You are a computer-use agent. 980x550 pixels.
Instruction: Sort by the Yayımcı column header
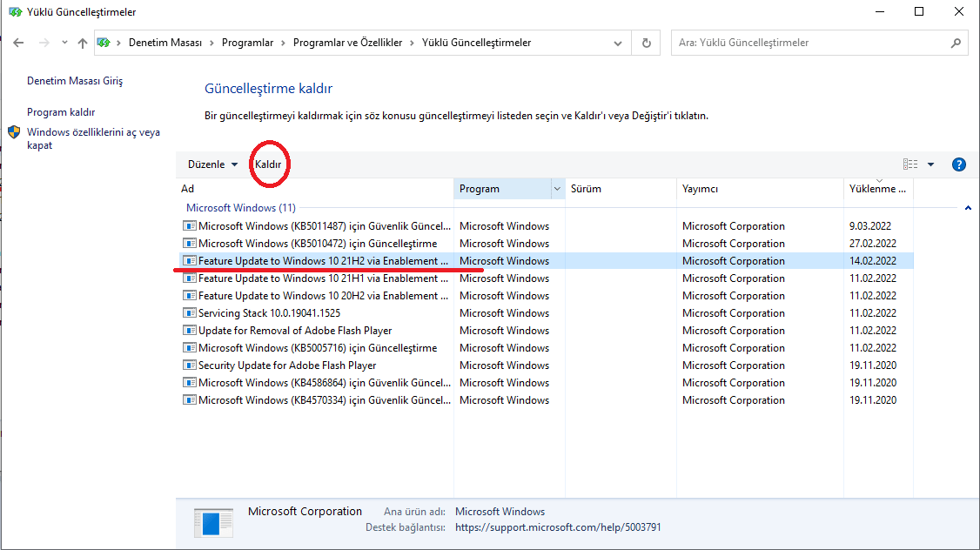tap(760, 189)
